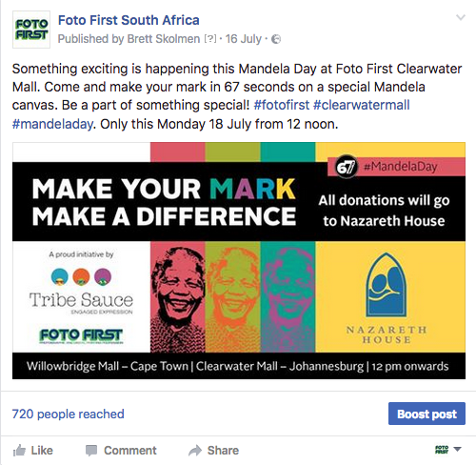476x465 pixels.
Task: Click the Share text label
Action: (223, 451)
